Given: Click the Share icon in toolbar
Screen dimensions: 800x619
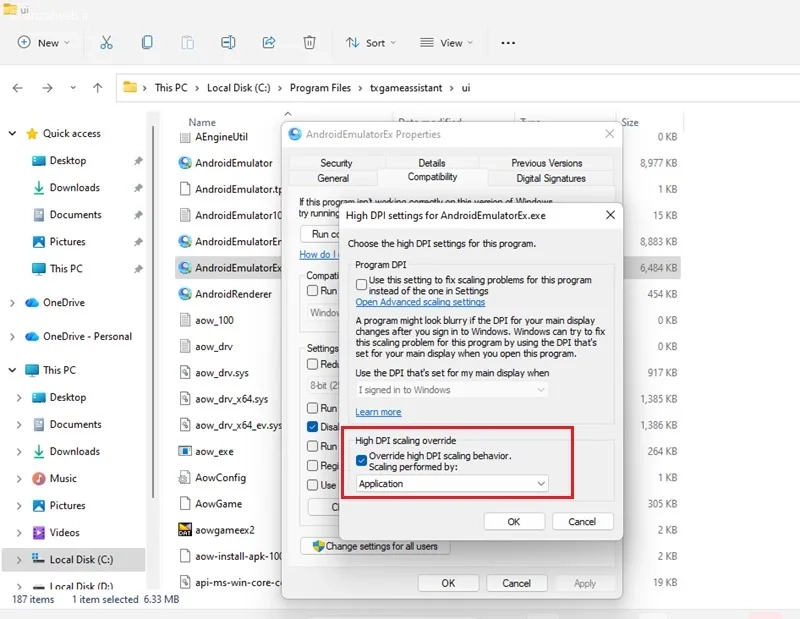Looking at the screenshot, I should [x=269, y=43].
